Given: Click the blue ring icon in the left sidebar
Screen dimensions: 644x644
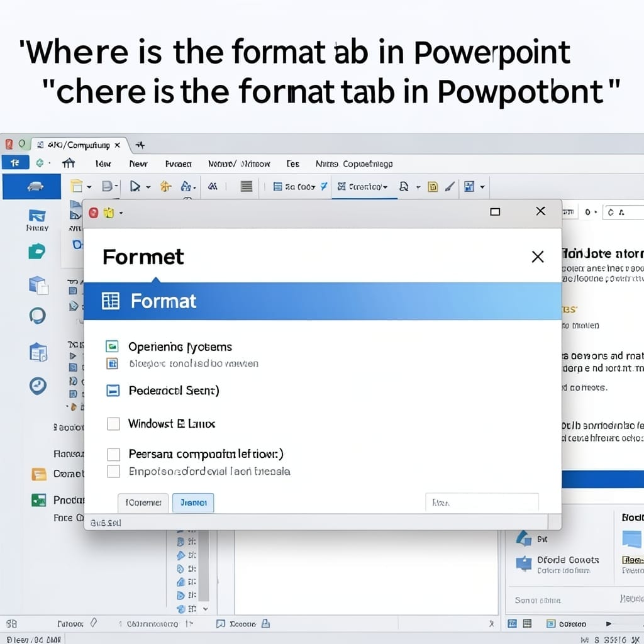Looking at the screenshot, I should tap(37, 316).
